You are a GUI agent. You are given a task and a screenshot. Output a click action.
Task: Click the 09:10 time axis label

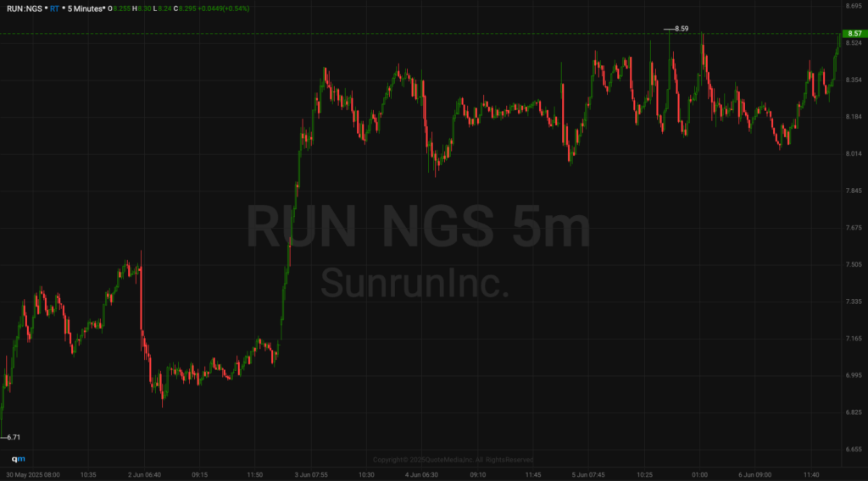(x=478, y=475)
